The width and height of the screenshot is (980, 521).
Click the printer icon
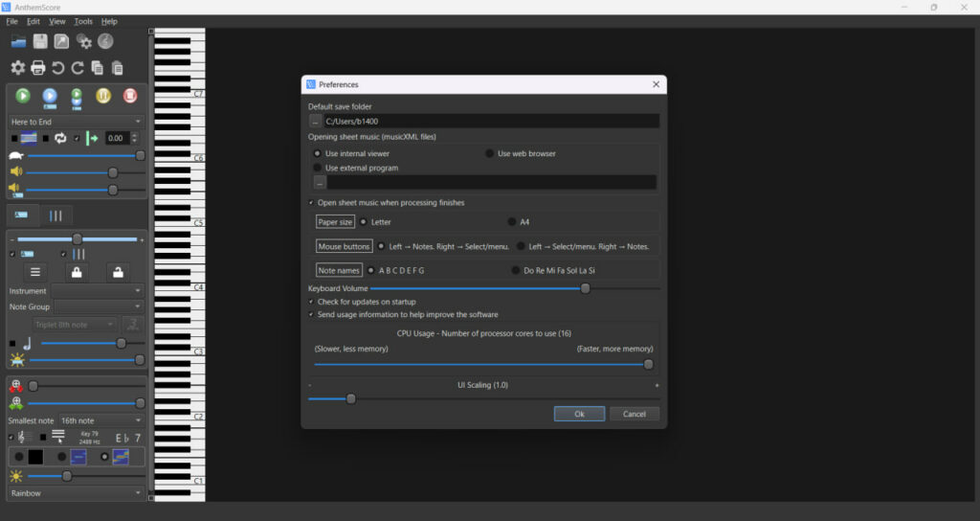click(x=38, y=68)
